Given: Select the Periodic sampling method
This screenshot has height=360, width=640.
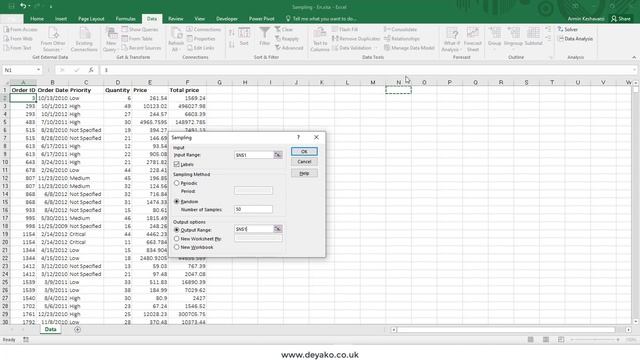Looking at the screenshot, I should (177, 183).
